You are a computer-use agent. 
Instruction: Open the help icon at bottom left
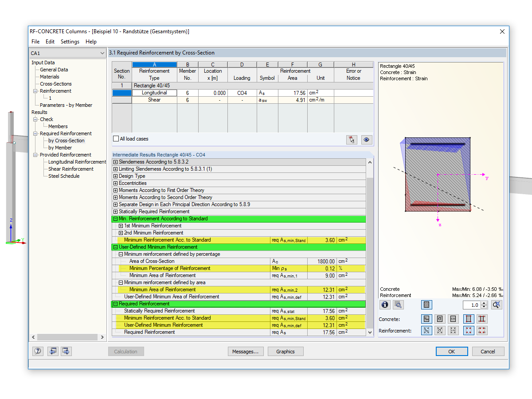coord(38,352)
